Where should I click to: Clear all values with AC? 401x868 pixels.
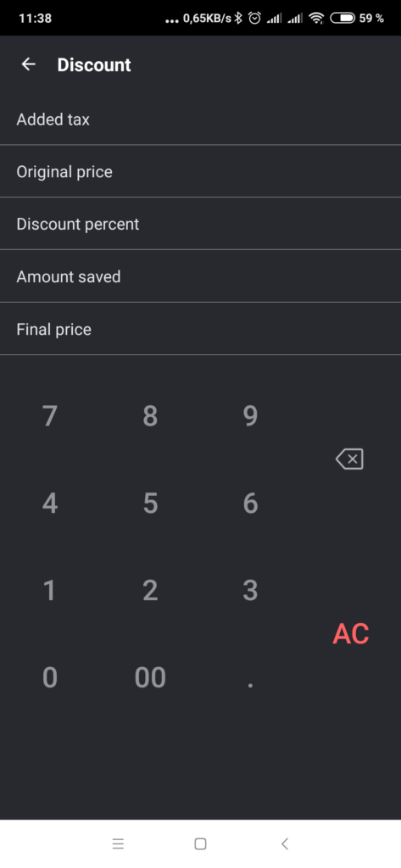[351, 634]
